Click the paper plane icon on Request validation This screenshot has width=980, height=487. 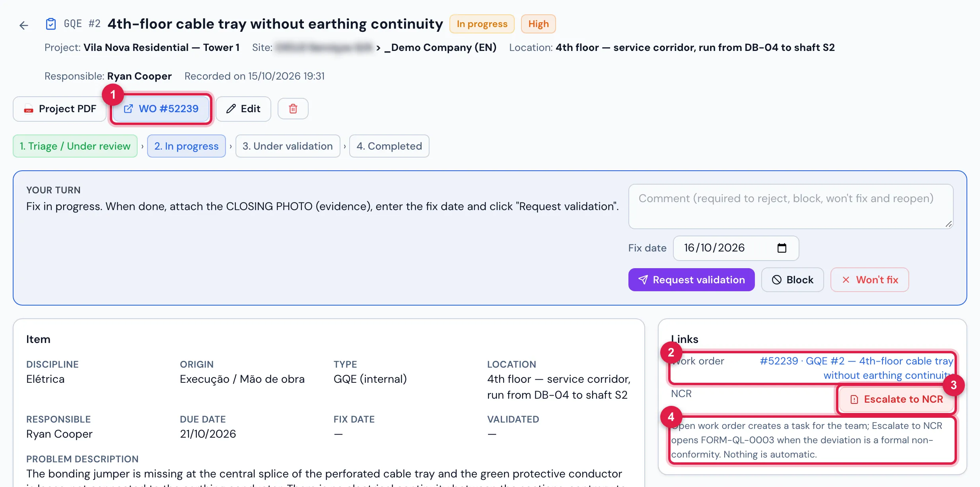coord(643,280)
